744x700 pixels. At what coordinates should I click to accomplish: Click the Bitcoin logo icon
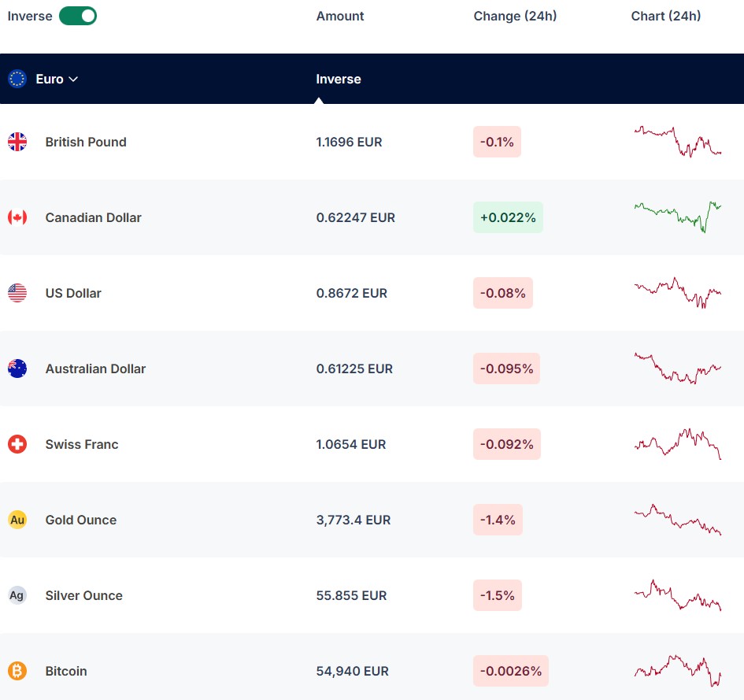(x=17, y=671)
